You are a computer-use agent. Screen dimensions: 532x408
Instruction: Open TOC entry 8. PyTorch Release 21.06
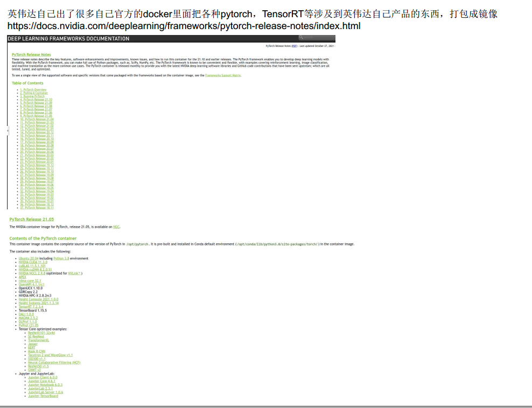pyautogui.click(x=36, y=112)
